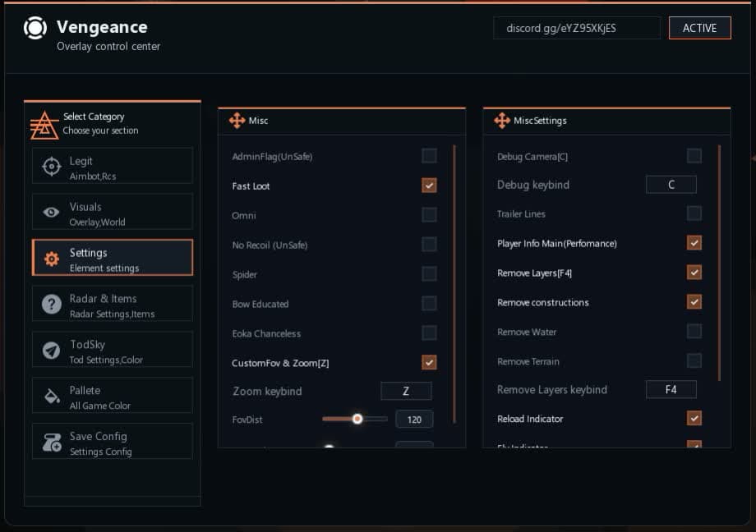Click the Pallete paint bucket icon

click(x=52, y=397)
